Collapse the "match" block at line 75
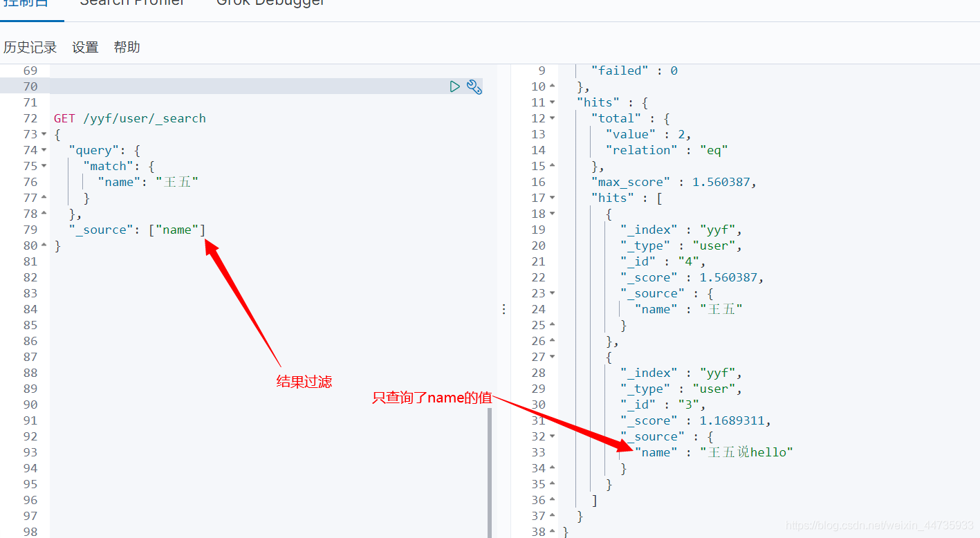The image size is (980, 538). pos(44,166)
